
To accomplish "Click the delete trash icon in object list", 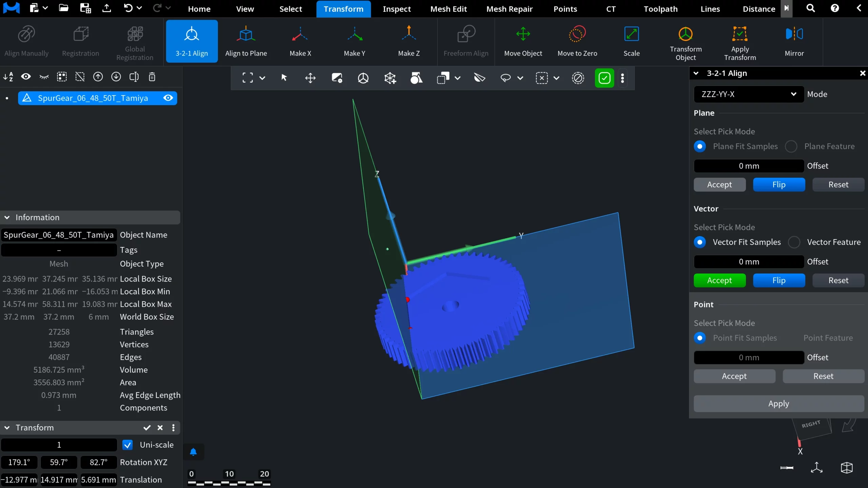I will click(x=152, y=77).
